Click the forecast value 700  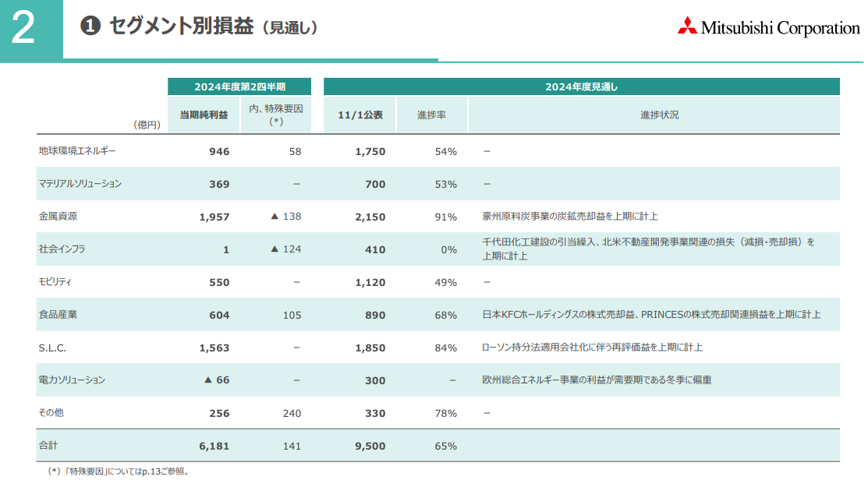pyautogui.click(x=375, y=184)
